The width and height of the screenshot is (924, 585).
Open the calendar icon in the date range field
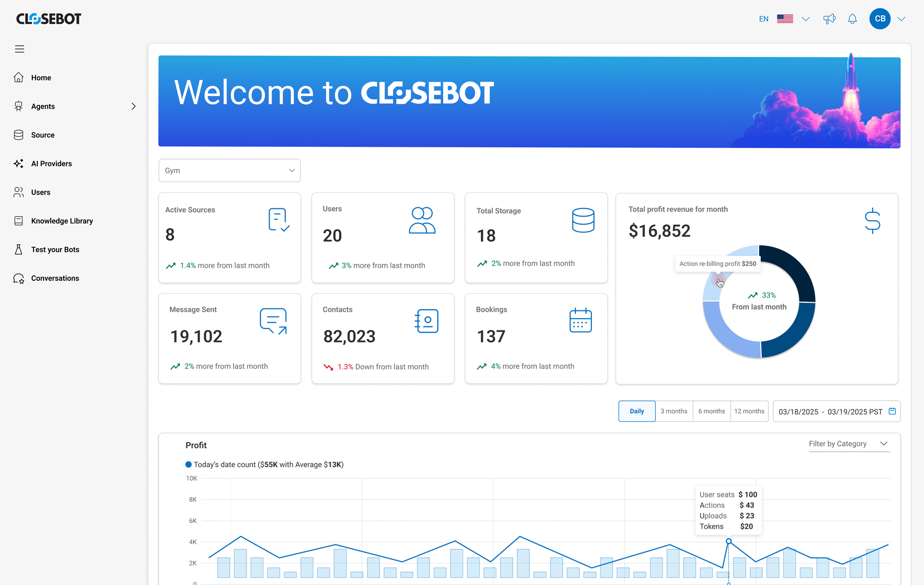[892, 411]
